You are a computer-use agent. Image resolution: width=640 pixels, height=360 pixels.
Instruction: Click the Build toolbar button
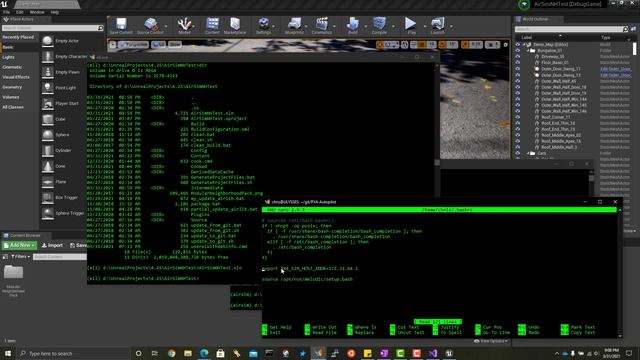coord(353,26)
